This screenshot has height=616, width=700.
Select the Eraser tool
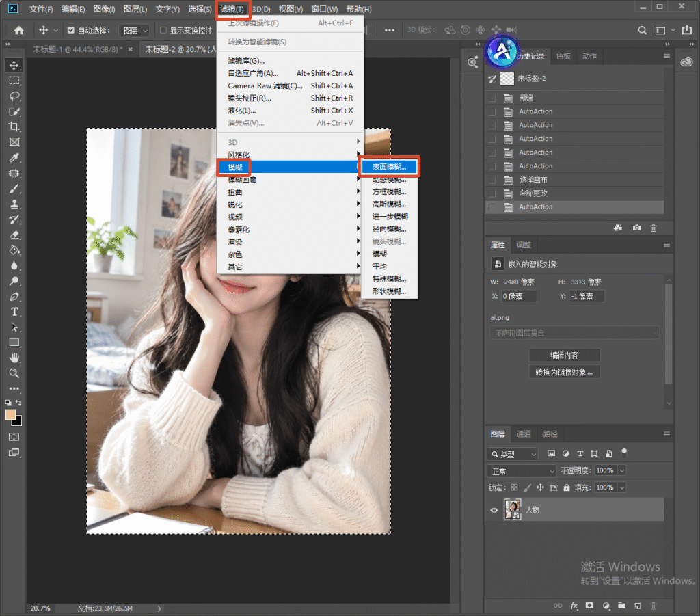tap(14, 235)
